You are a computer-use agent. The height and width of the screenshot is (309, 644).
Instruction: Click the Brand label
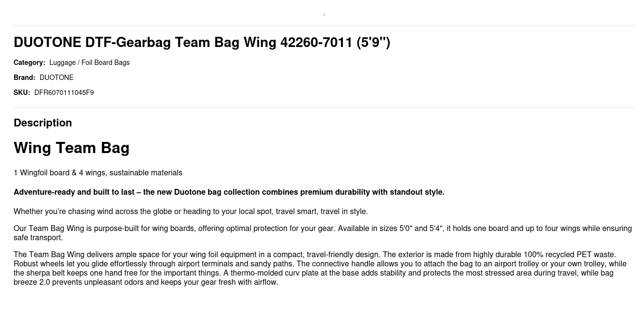click(24, 77)
